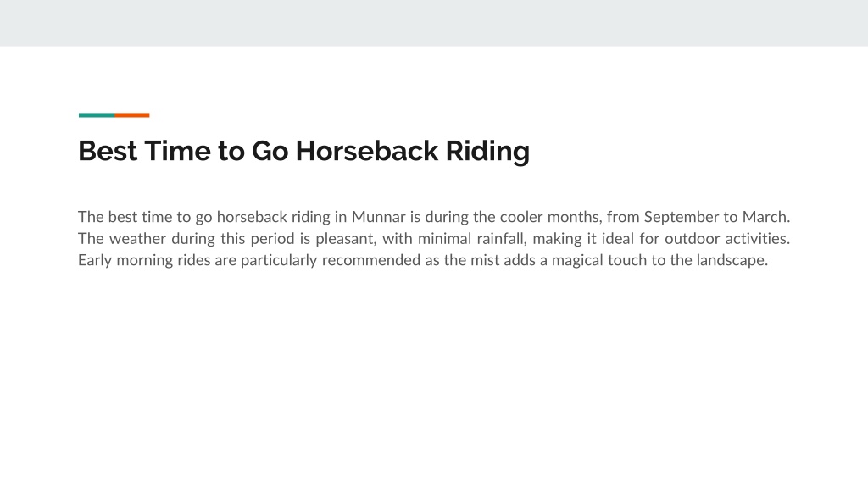The image size is (868, 488).
Task: Click the word "recommended" in the last line
Action: tap(371, 260)
